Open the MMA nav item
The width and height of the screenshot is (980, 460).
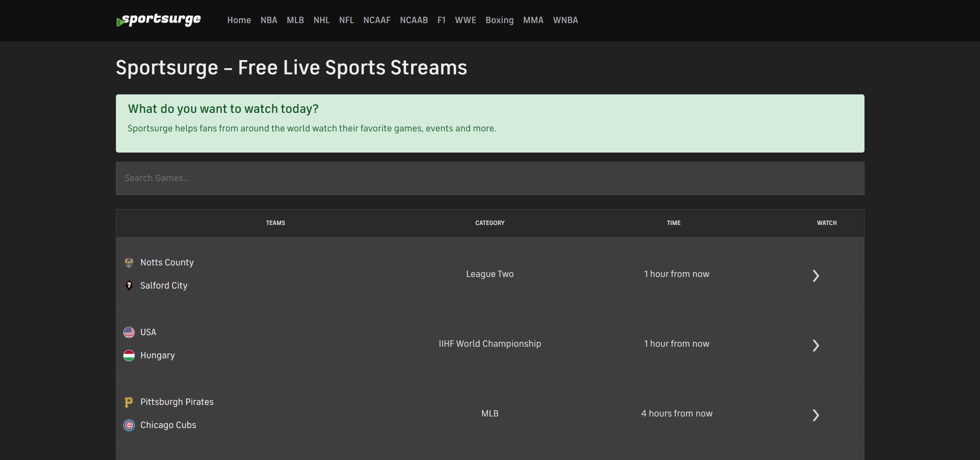coord(533,20)
